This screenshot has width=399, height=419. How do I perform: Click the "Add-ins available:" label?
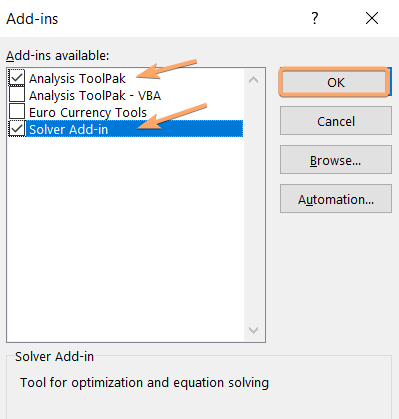pos(58,55)
